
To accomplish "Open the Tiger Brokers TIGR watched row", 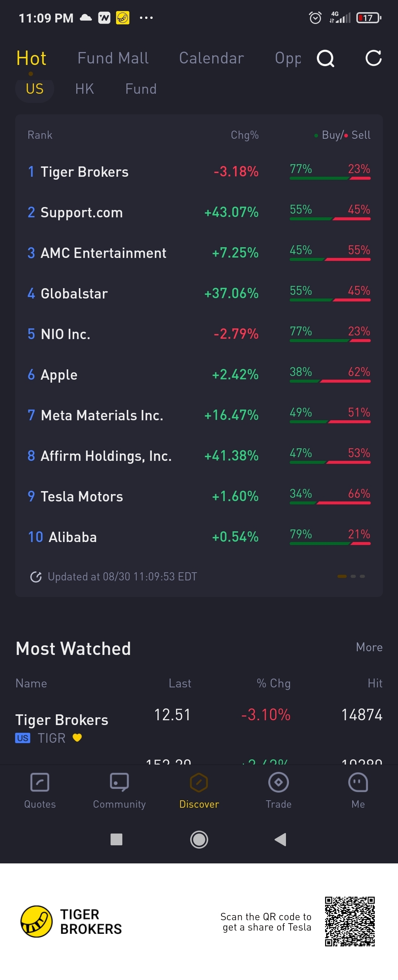I will 199,727.
